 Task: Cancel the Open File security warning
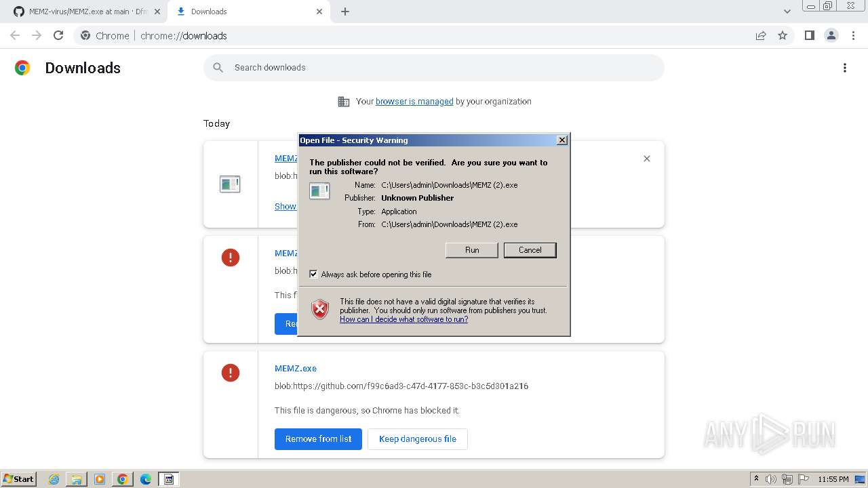click(530, 250)
